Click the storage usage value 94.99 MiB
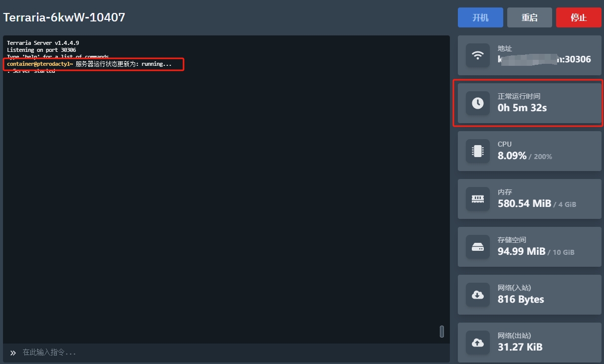Viewport: 604px width, 364px height. pos(521,251)
